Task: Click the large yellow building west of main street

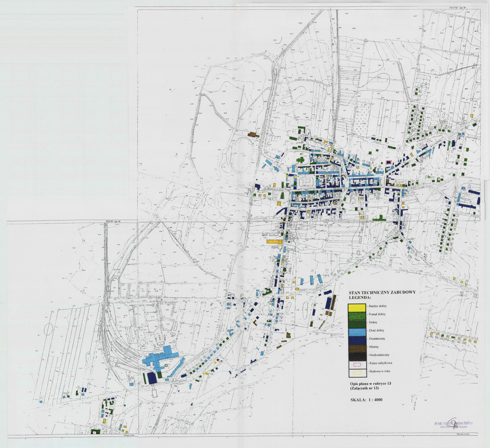Action: (x=274, y=241)
